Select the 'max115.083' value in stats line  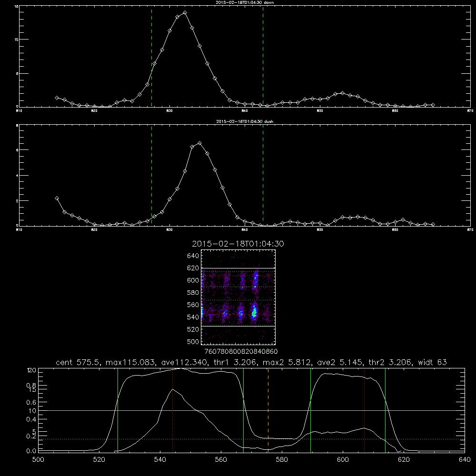tap(131, 362)
